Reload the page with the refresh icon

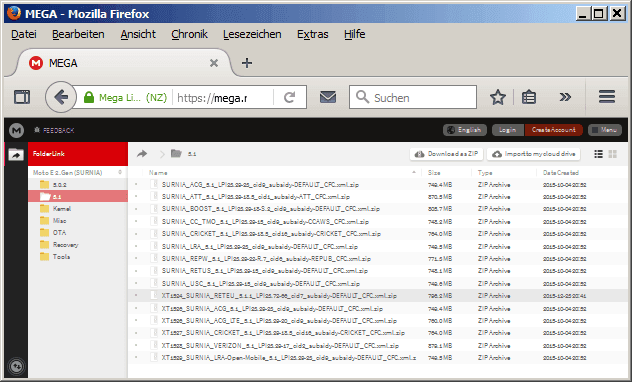point(289,97)
